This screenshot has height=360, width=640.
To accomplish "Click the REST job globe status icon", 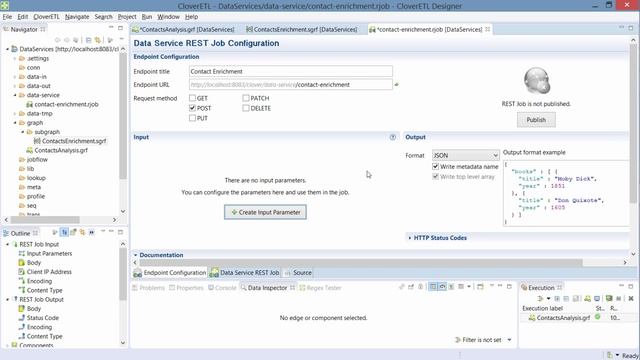I will pos(536,81).
